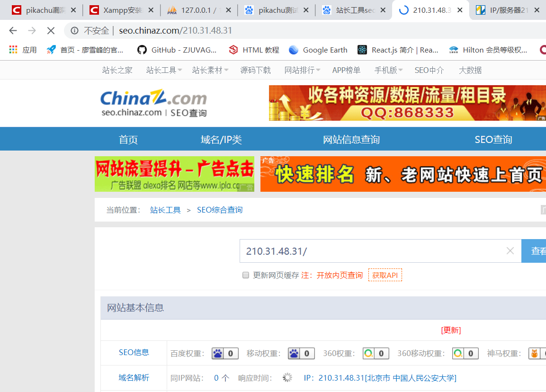Close the active 210.31.48.31 tab
The width and height of the screenshot is (546, 392).
coord(460,10)
